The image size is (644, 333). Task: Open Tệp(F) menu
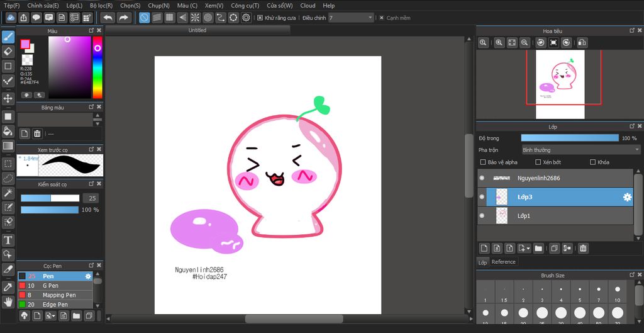(x=11, y=5)
